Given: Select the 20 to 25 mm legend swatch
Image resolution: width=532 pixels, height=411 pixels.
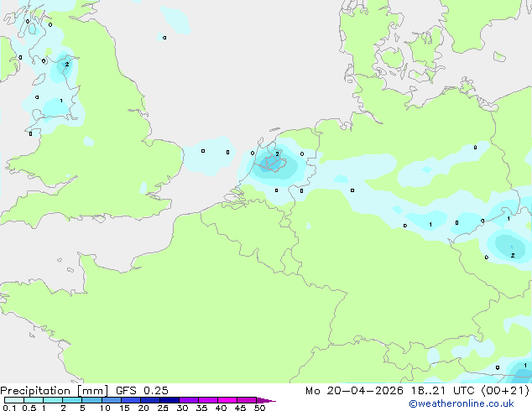Looking at the screenshot, I should [x=150, y=400].
